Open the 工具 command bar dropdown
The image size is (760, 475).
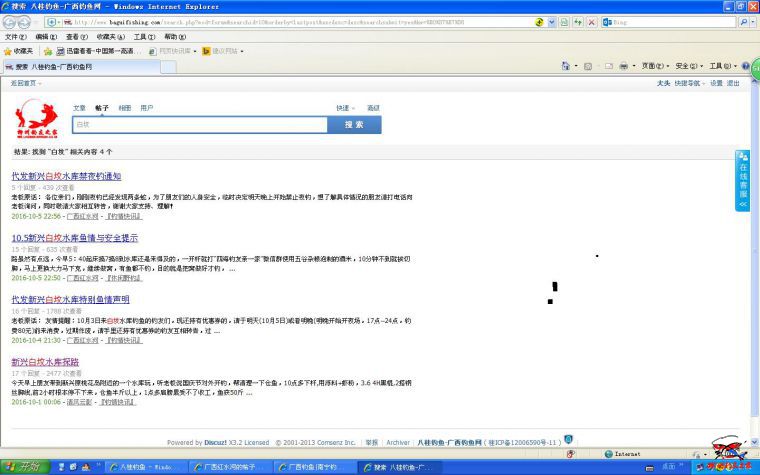[x=723, y=66]
